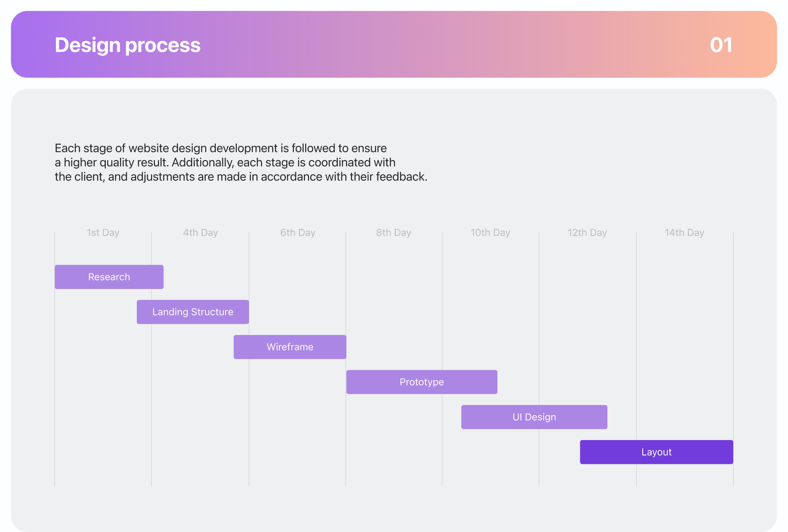Click the Wireframe stage bar
This screenshot has height=532, width=788.
290,347
